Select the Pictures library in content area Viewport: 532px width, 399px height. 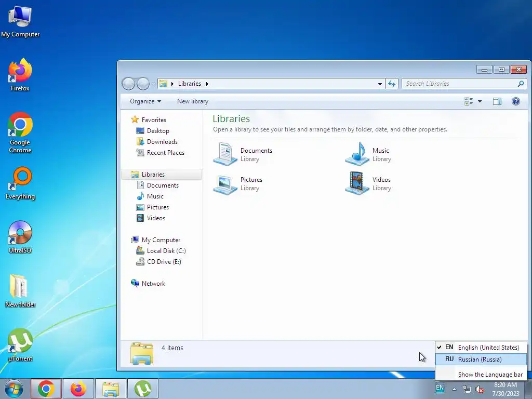click(238, 183)
